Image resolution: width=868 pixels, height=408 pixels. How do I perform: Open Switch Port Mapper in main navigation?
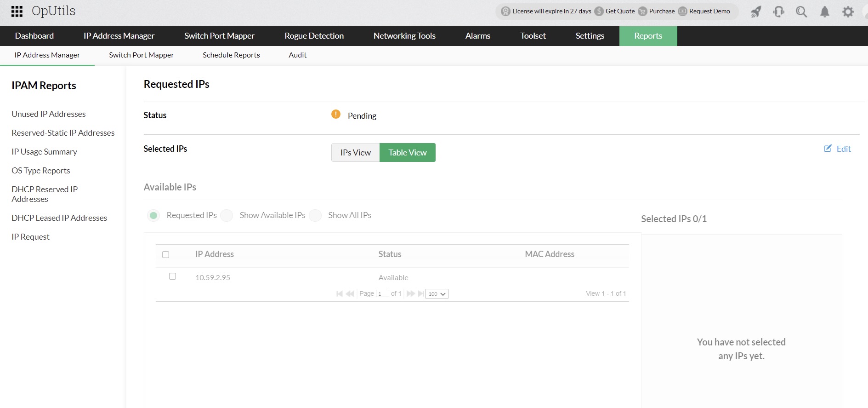[219, 36]
